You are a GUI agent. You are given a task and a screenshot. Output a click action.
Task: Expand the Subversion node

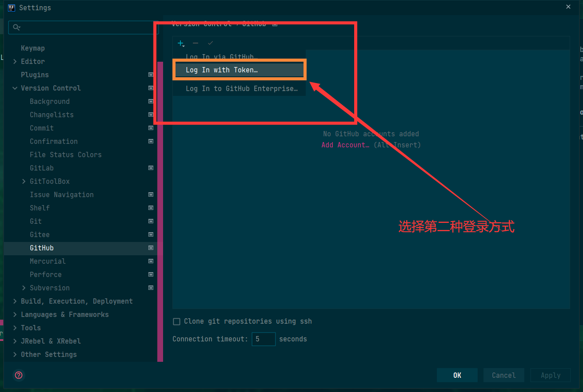[x=24, y=288]
